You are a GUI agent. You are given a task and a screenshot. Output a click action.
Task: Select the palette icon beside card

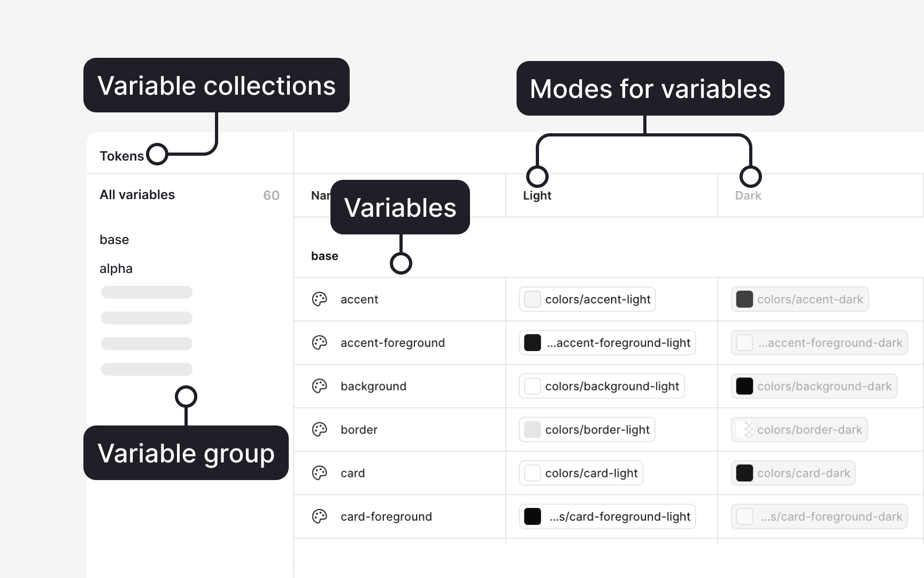[320, 473]
